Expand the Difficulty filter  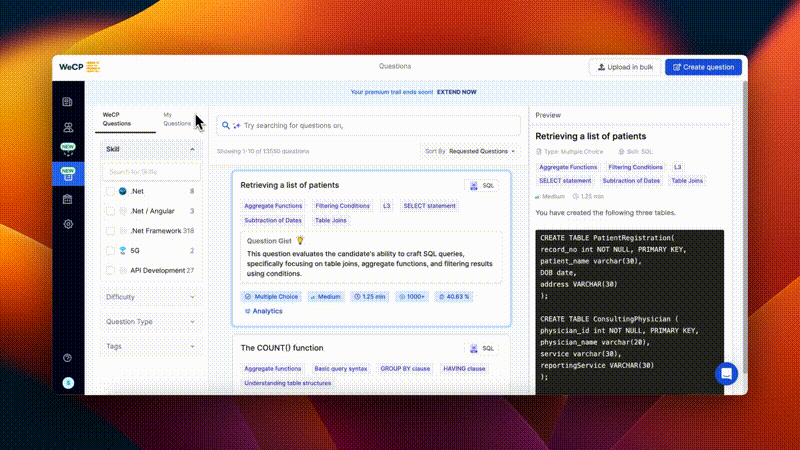pyautogui.click(x=151, y=297)
